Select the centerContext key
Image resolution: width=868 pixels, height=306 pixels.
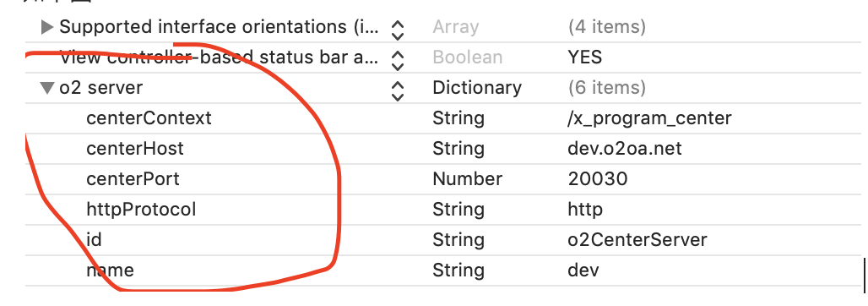[x=149, y=118]
